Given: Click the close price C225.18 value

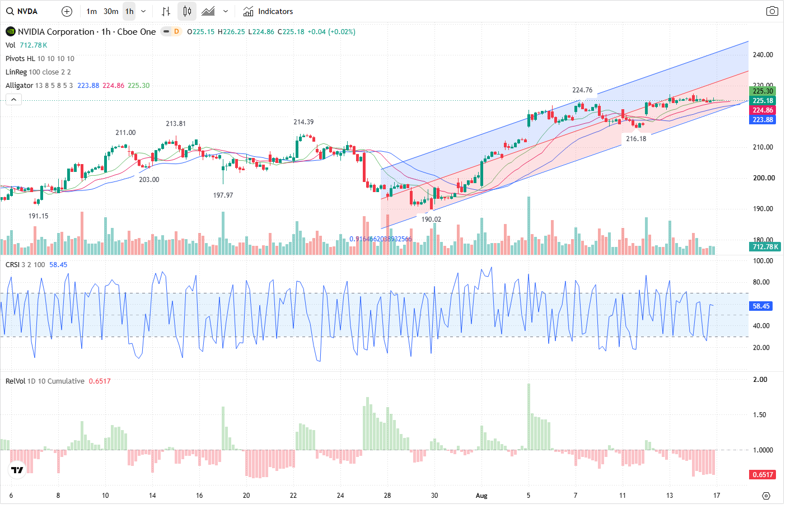Looking at the screenshot, I should pyautogui.click(x=291, y=32).
